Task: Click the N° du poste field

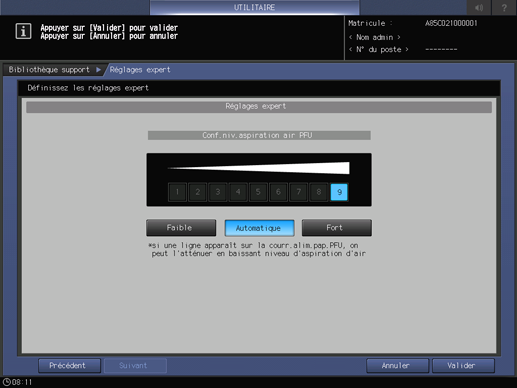Action: click(x=378, y=50)
